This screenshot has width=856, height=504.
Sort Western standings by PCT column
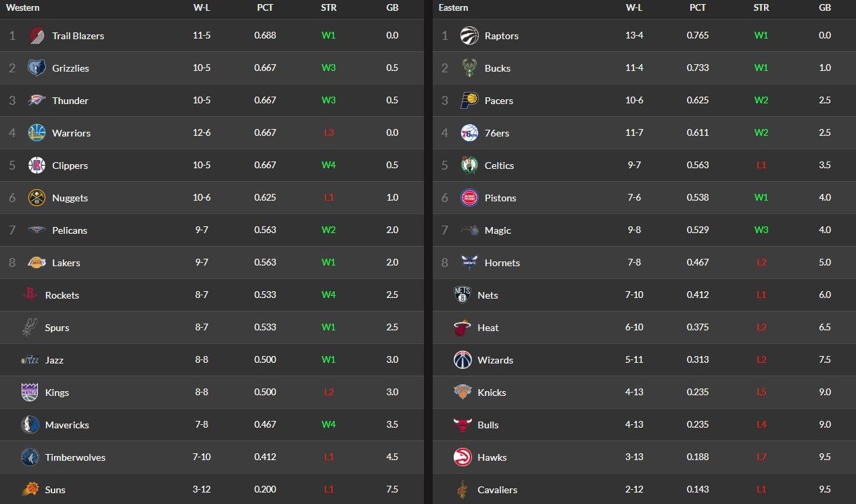pyautogui.click(x=265, y=8)
